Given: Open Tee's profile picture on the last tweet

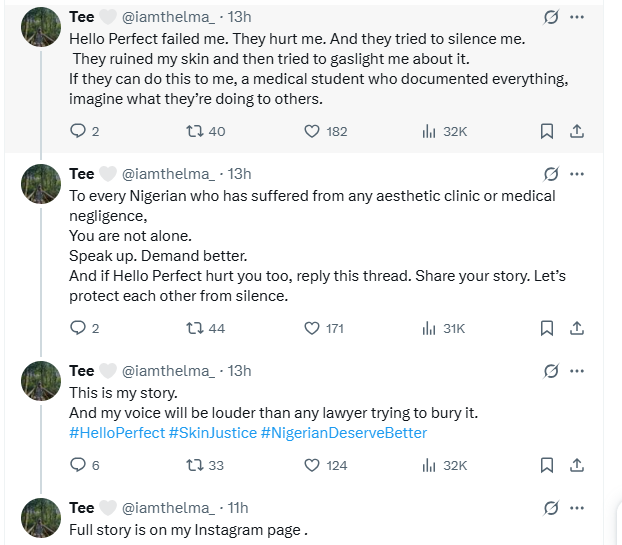Looking at the screenshot, I should (41, 517).
